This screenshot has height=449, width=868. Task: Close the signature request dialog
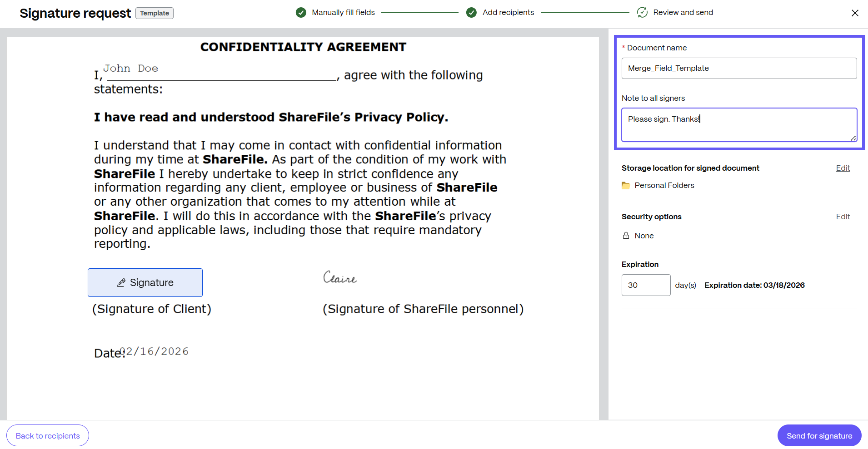(855, 13)
